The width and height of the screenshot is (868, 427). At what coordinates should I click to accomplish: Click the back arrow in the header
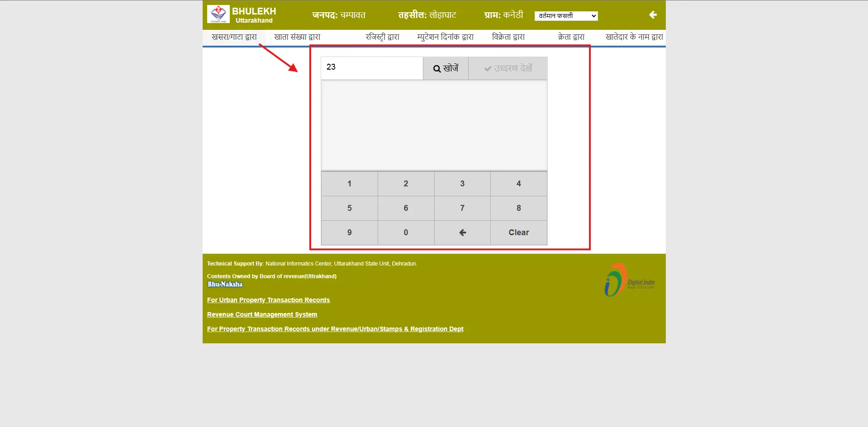click(653, 15)
